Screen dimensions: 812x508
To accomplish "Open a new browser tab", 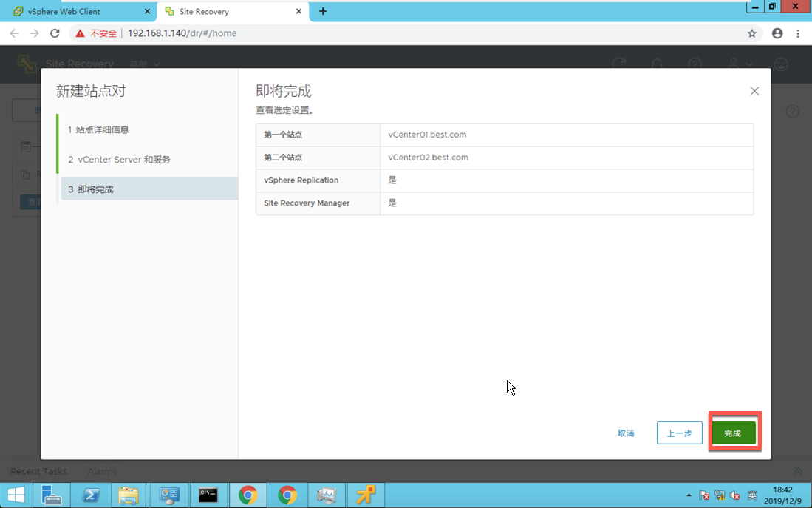I will [323, 11].
